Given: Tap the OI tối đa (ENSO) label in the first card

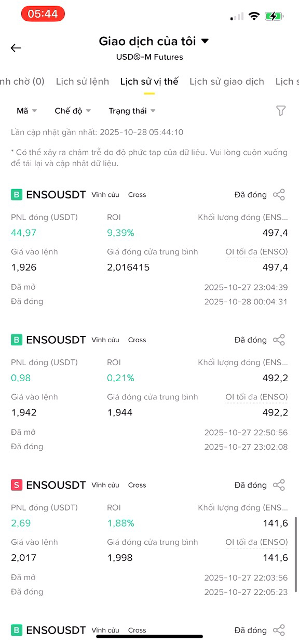Looking at the screenshot, I should pyautogui.click(x=256, y=252).
